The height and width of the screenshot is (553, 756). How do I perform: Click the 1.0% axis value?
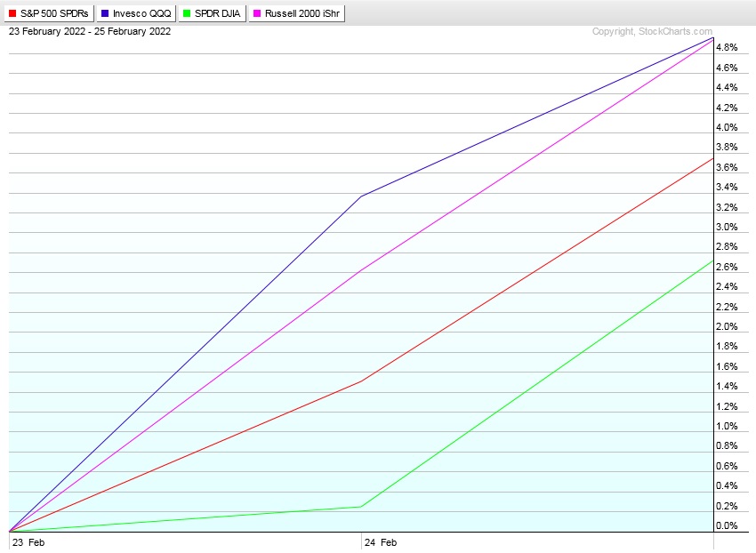point(727,426)
